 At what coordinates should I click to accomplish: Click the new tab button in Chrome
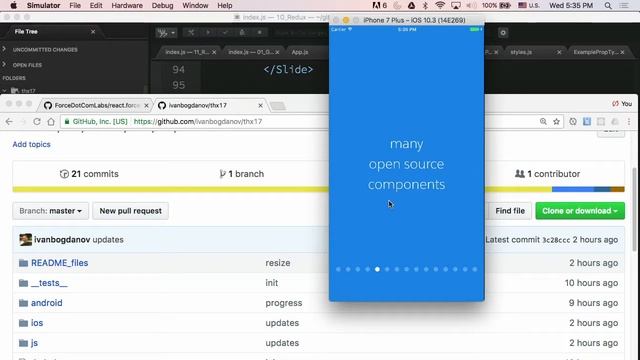coord(278,106)
